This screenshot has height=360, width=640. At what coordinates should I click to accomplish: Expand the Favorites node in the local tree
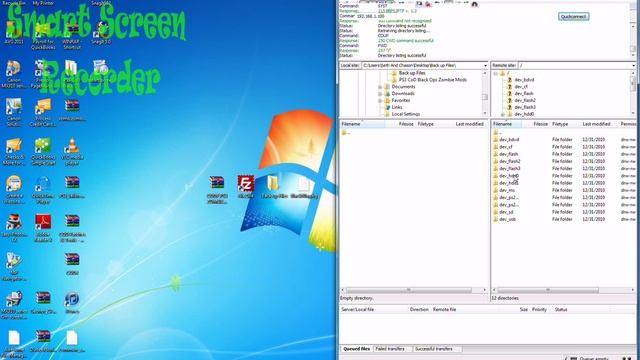[x=380, y=100]
